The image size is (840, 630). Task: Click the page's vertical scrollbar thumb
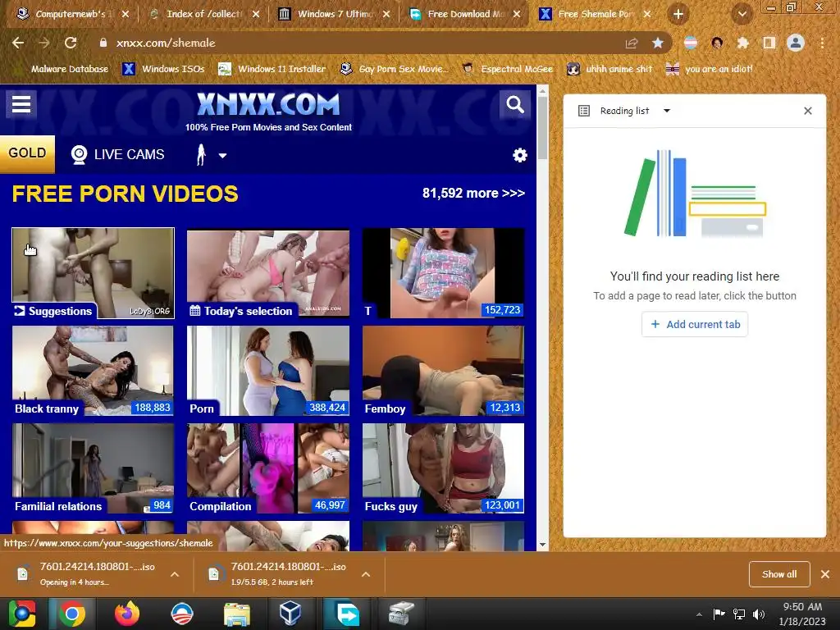542,129
